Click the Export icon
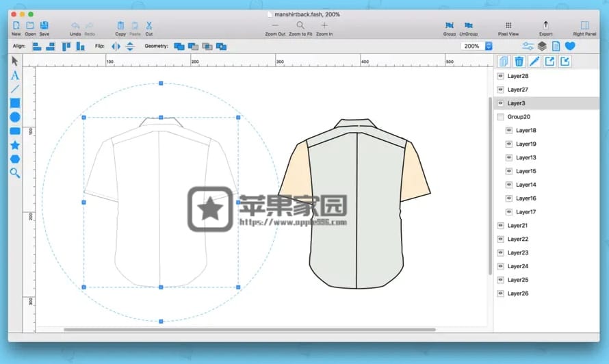Image resolution: width=609 pixels, height=364 pixels. [545, 25]
